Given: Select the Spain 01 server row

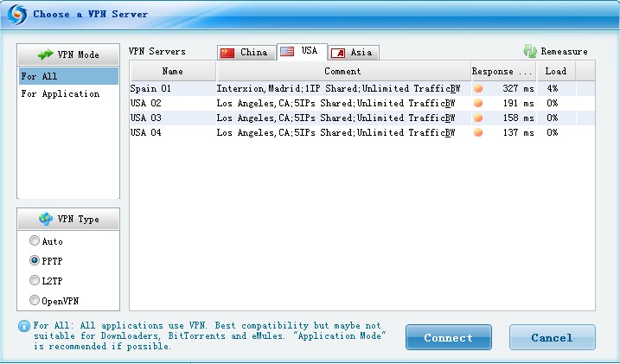Looking at the screenshot, I should click(362, 88).
